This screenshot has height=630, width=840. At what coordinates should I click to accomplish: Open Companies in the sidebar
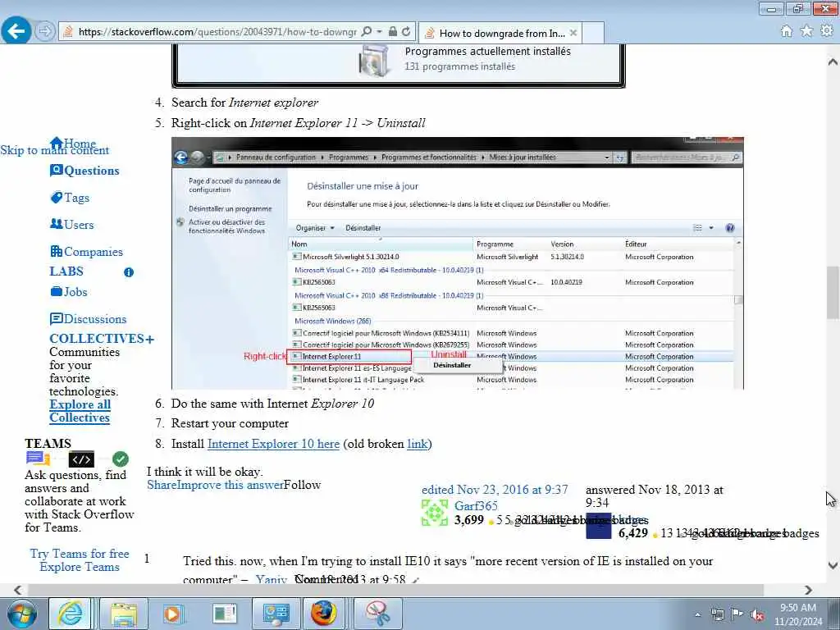86,251
